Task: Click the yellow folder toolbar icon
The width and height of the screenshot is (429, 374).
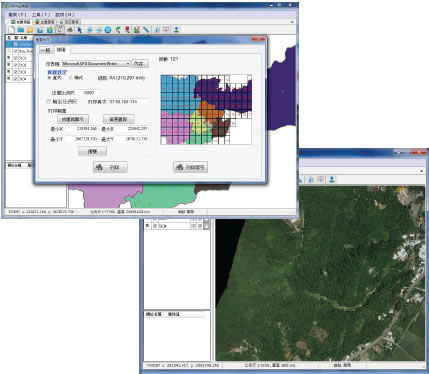Action: [x=30, y=30]
